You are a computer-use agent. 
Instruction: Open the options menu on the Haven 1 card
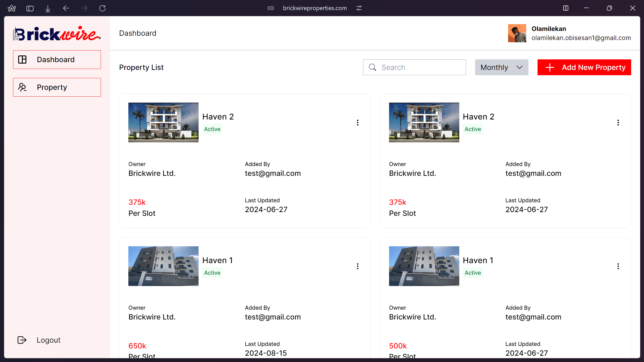(x=358, y=266)
